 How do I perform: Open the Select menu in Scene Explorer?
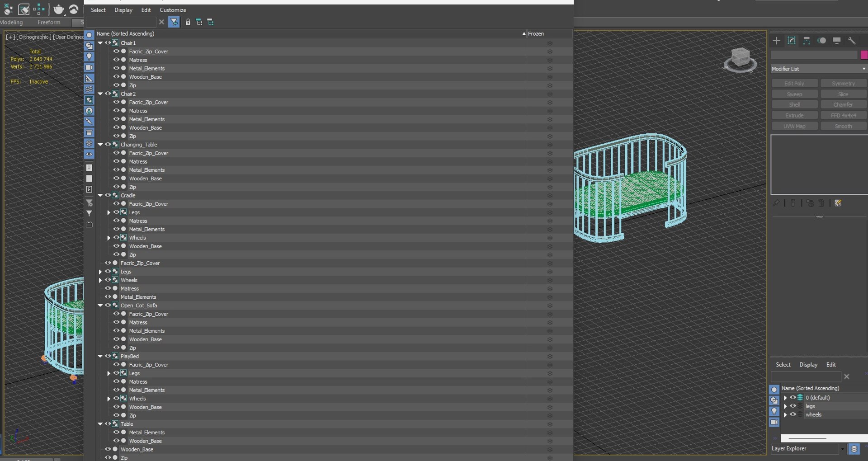click(x=98, y=10)
